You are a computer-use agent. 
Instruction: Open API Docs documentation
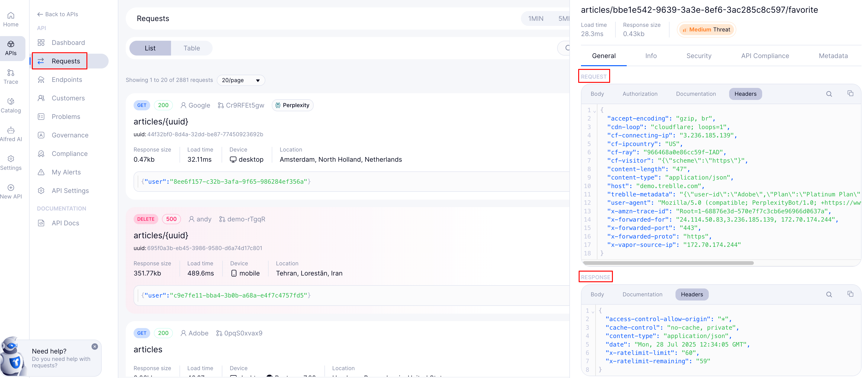click(x=65, y=223)
